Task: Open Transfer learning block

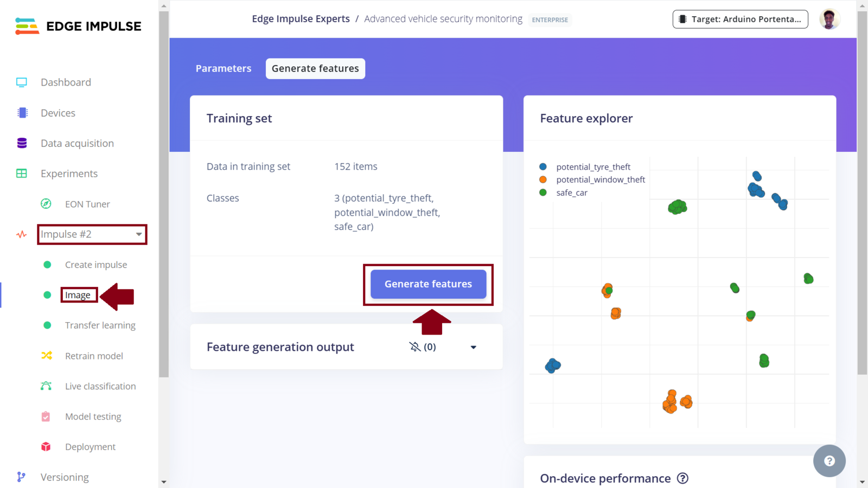Action: (100, 325)
